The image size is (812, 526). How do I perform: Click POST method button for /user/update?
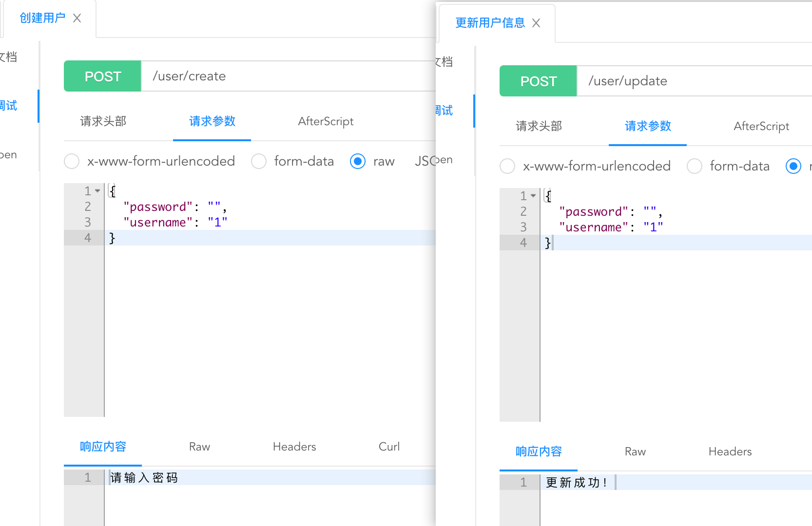click(538, 81)
